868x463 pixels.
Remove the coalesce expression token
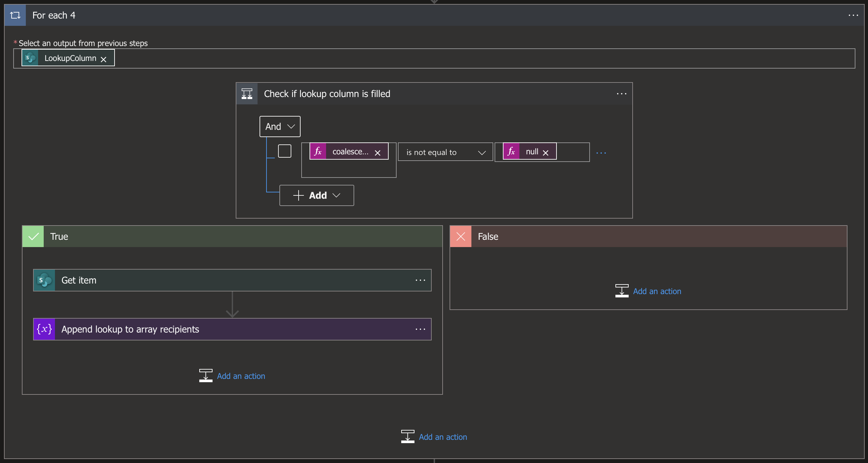pos(377,153)
